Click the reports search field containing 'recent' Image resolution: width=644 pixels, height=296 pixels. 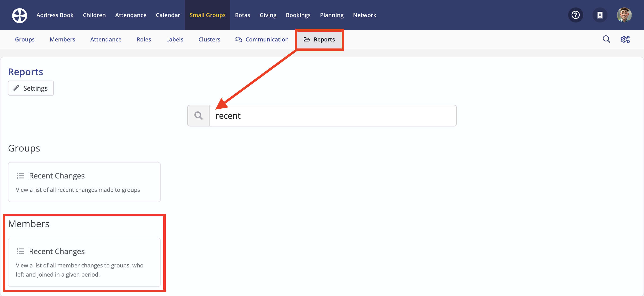(x=333, y=116)
